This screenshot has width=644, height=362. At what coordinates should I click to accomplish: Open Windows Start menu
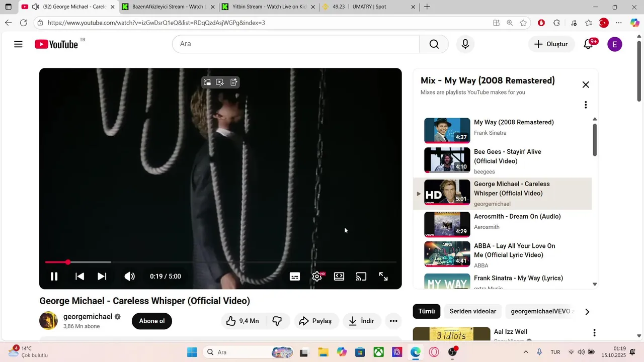[192, 352]
